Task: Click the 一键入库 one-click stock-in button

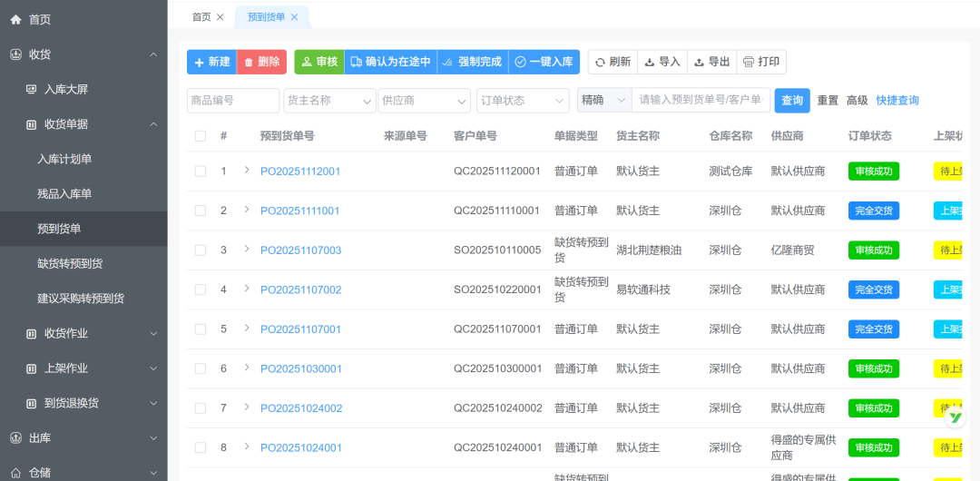Action: pos(544,62)
